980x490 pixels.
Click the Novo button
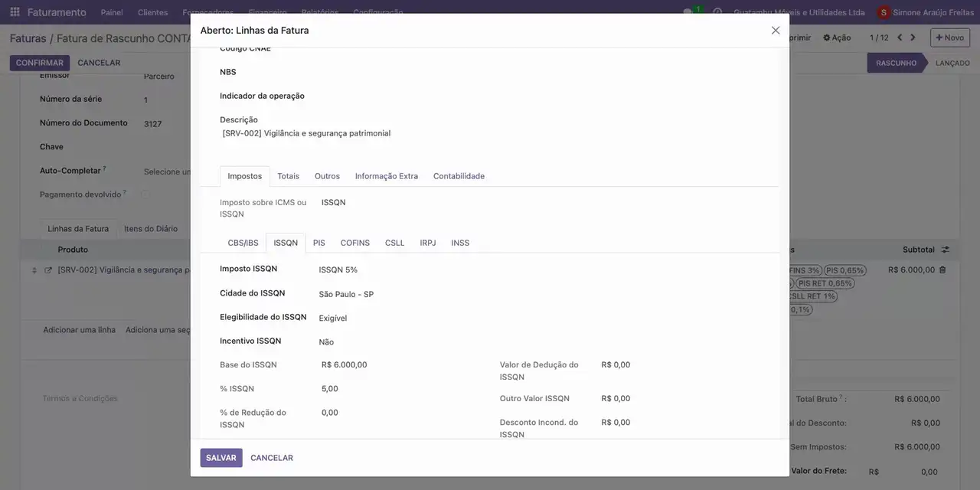pos(950,38)
